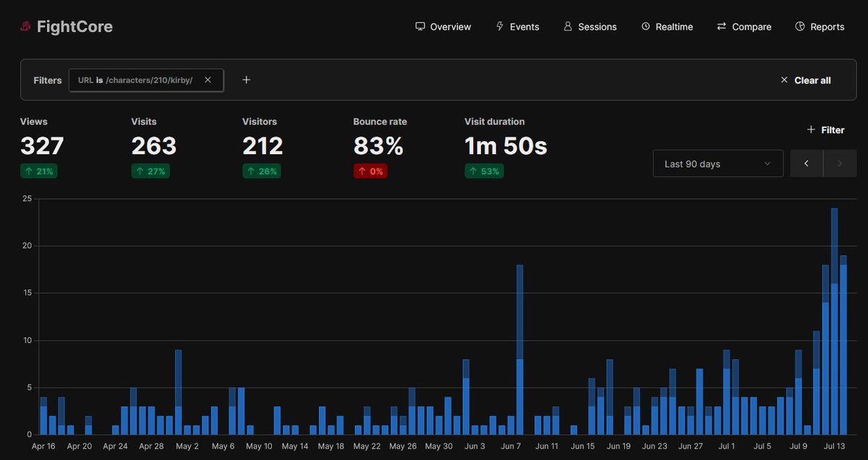
Task: Click the red 0% bounce rate badge
Action: [370, 171]
